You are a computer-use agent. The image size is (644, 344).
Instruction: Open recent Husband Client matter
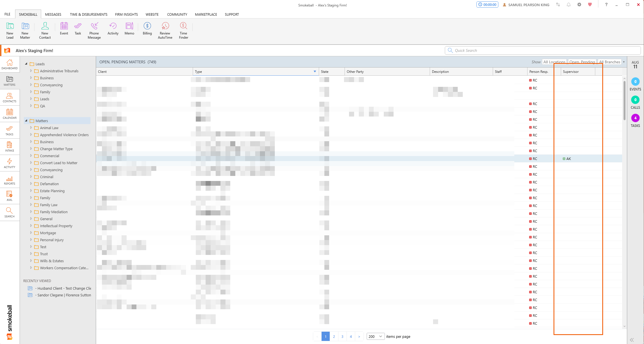click(60, 288)
